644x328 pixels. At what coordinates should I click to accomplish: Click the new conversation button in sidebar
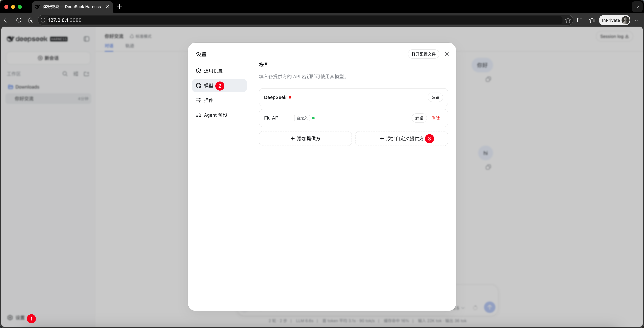(x=48, y=58)
